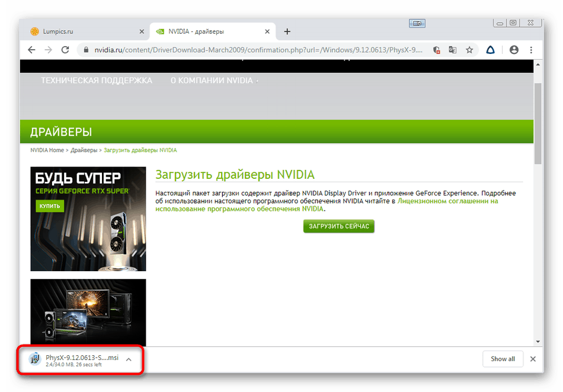This screenshot has height=392, width=563.
Task: Click the ДРАЙВЕРЫ green header
Action: tap(277, 131)
